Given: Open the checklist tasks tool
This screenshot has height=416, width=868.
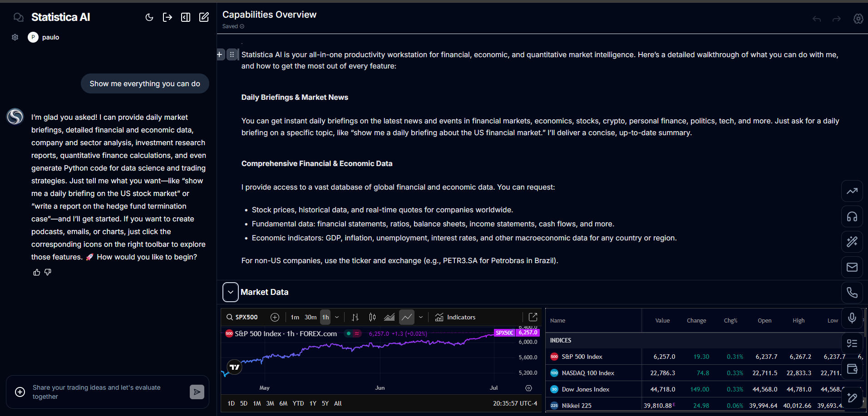Looking at the screenshot, I should point(852,343).
